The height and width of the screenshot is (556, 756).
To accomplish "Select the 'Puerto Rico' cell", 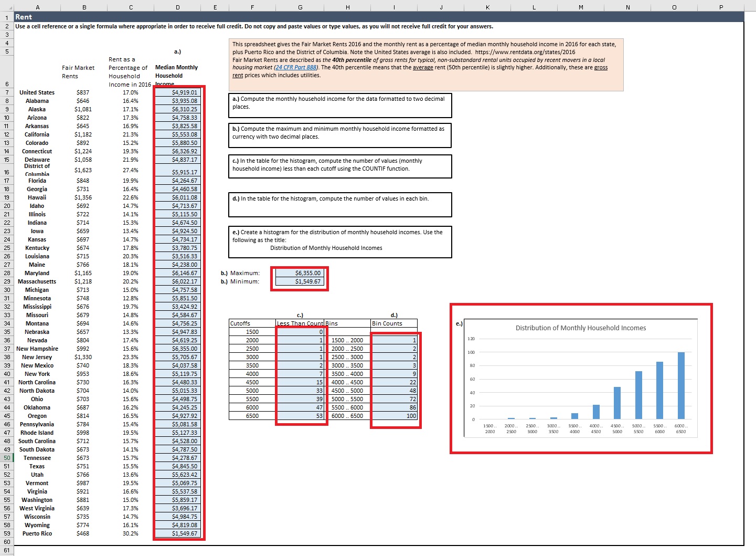I will click(37, 533).
